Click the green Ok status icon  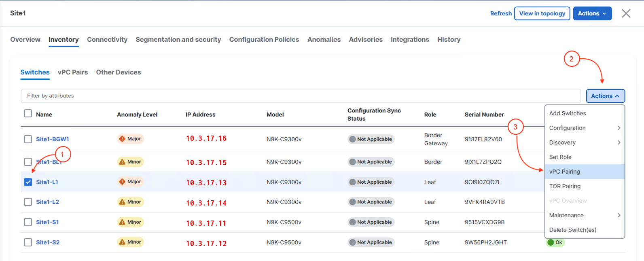pos(551,242)
